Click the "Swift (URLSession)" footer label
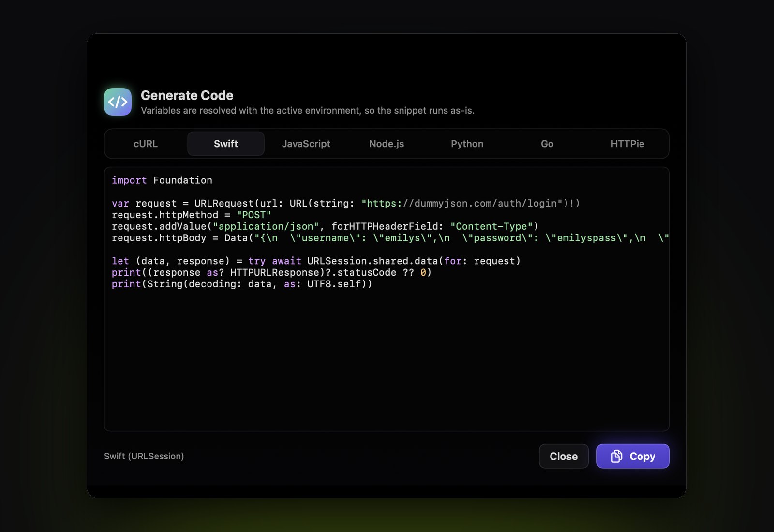 [x=144, y=456]
